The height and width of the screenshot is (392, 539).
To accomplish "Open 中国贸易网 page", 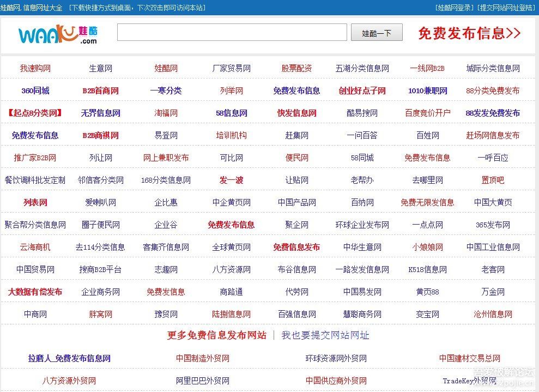I will tap(35, 269).
